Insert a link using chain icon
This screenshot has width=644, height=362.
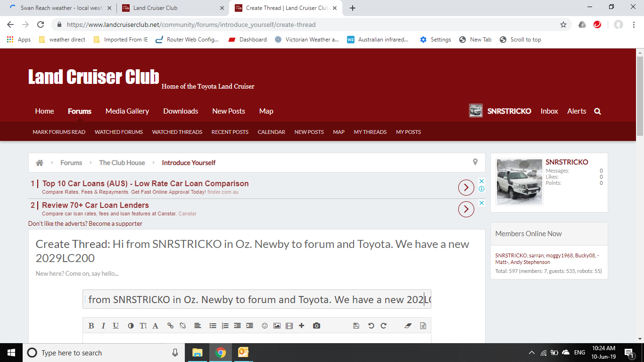[x=171, y=326]
